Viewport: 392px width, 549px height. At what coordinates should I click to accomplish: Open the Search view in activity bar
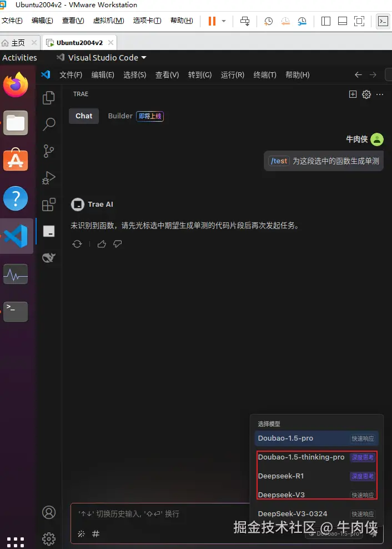49,124
